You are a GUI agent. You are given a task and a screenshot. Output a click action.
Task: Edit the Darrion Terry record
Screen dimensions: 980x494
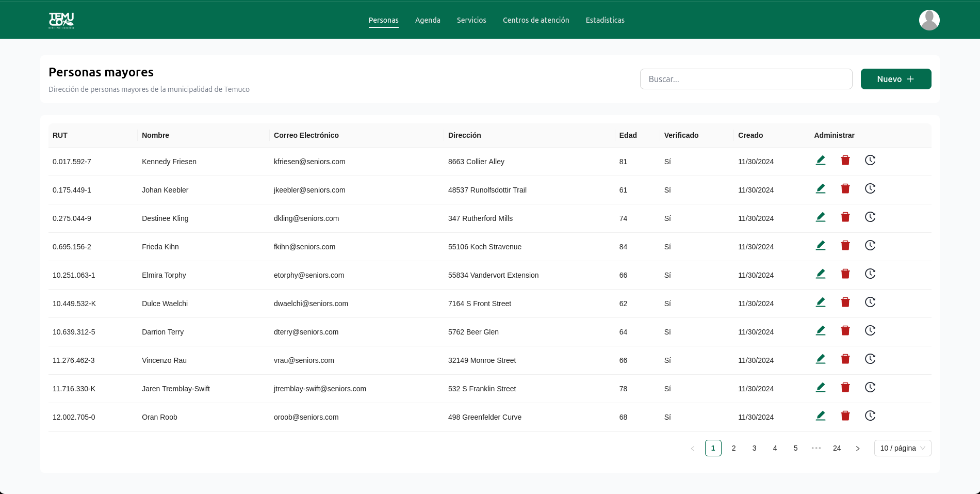coord(821,331)
